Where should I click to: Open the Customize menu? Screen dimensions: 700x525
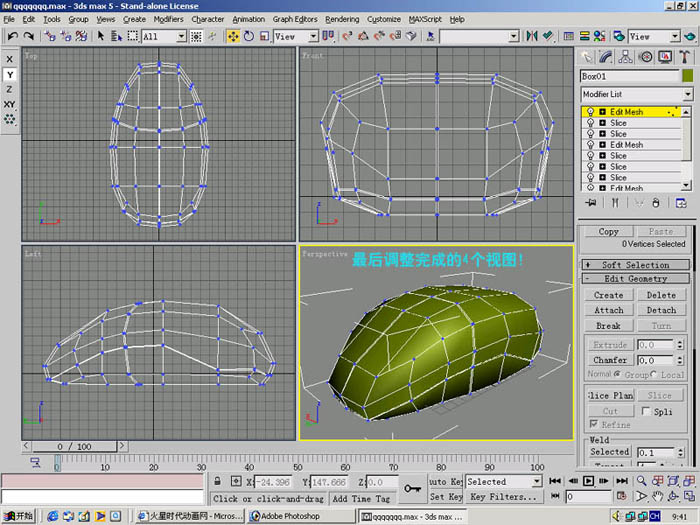[x=384, y=19]
